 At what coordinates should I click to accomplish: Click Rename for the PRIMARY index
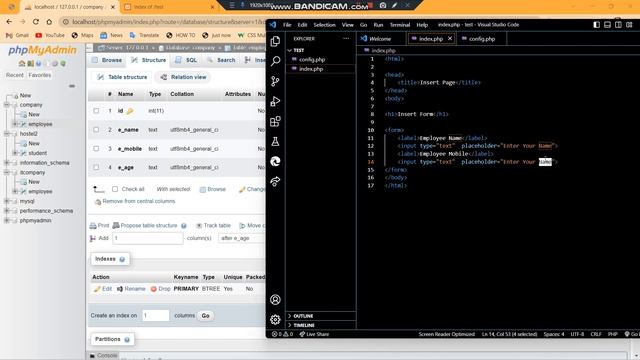click(131, 289)
